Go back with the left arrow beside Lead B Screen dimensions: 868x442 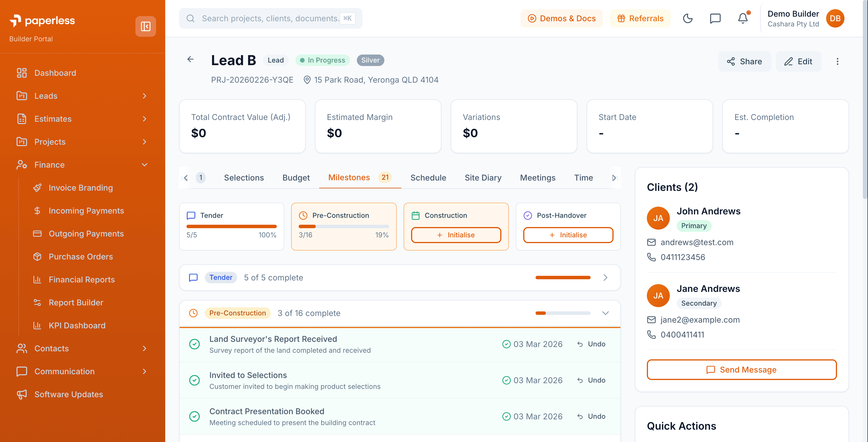(x=190, y=59)
